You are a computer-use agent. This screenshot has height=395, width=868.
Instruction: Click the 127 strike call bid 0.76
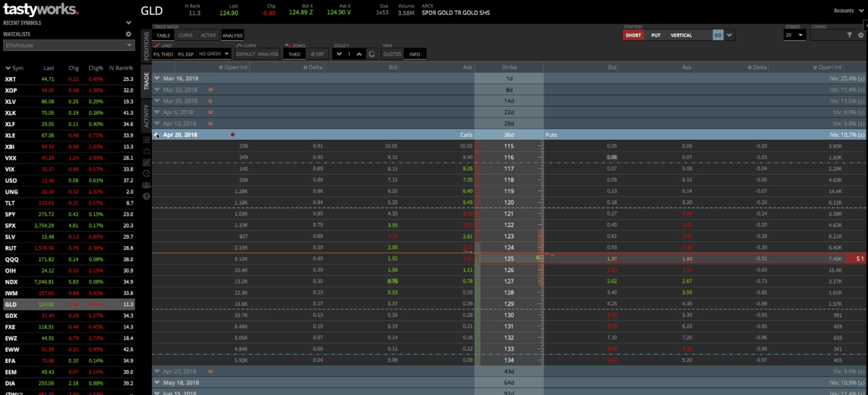[392, 281]
